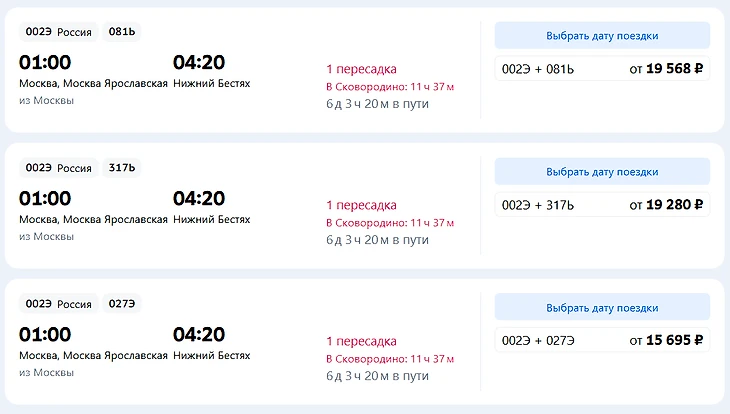Click the "002Э Россия" badge beside 081Ь
This screenshot has width=730, height=414.
point(59,32)
